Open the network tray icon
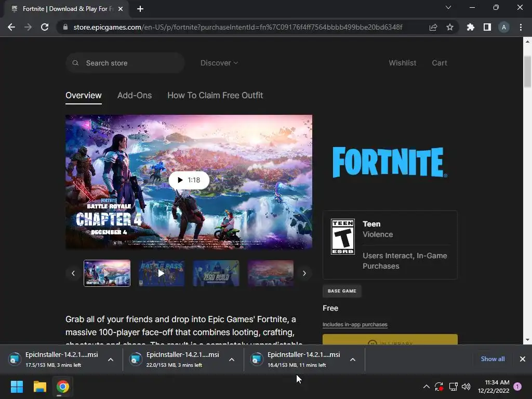This screenshot has height=399, width=532. [x=453, y=387]
